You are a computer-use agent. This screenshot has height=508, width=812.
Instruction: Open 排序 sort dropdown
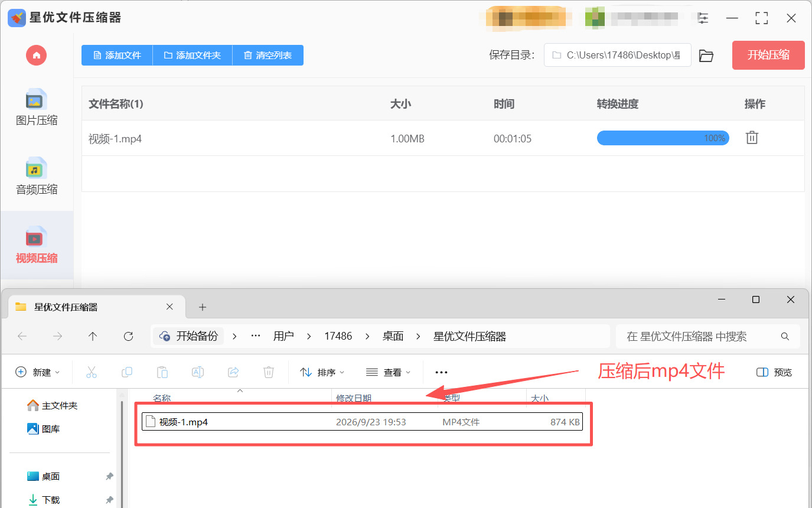[322, 372]
